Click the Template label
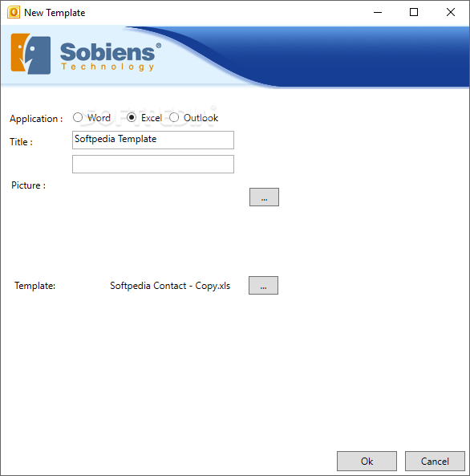The height and width of the screenshot is (476, 470). click(x=35, y=286)
